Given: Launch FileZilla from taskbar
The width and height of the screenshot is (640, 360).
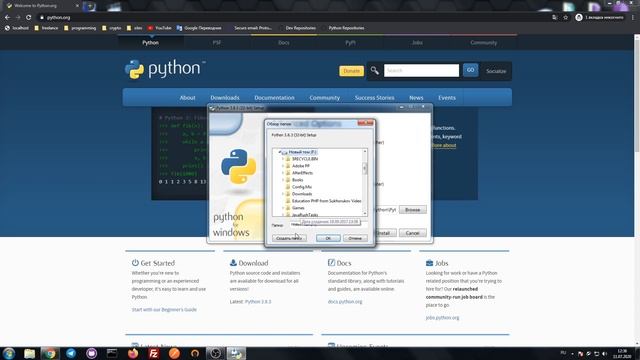Looking at the screenshot, I should (x=153, y=353).
